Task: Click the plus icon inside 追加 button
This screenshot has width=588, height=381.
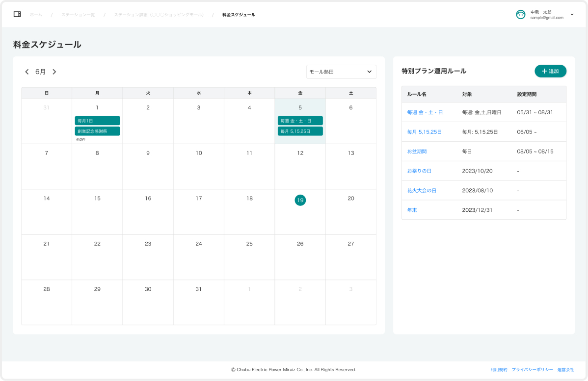Action: click(x=543, y=71)
